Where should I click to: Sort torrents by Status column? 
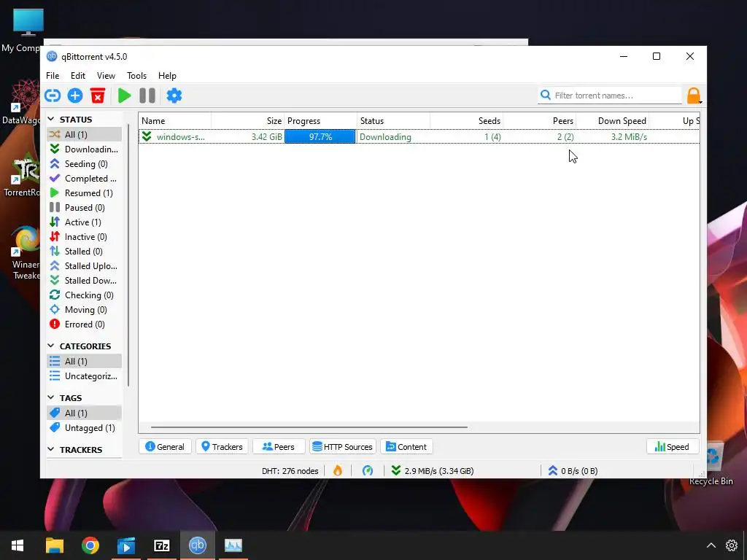tap(393, 121)
